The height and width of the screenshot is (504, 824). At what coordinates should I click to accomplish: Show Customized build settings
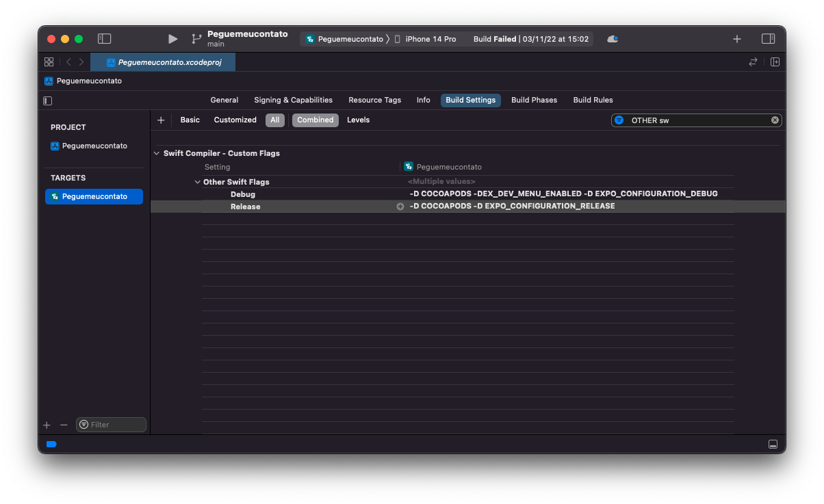pos(235,120)
